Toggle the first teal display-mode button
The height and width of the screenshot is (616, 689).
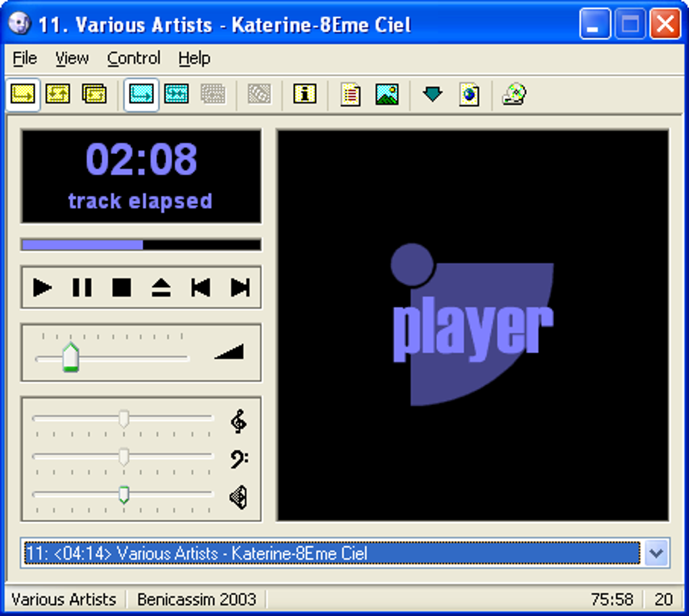tap(141, 95)
